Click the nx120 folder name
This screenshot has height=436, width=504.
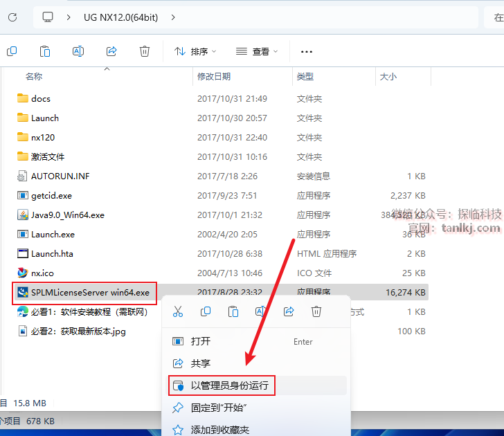tap(43, 138)
